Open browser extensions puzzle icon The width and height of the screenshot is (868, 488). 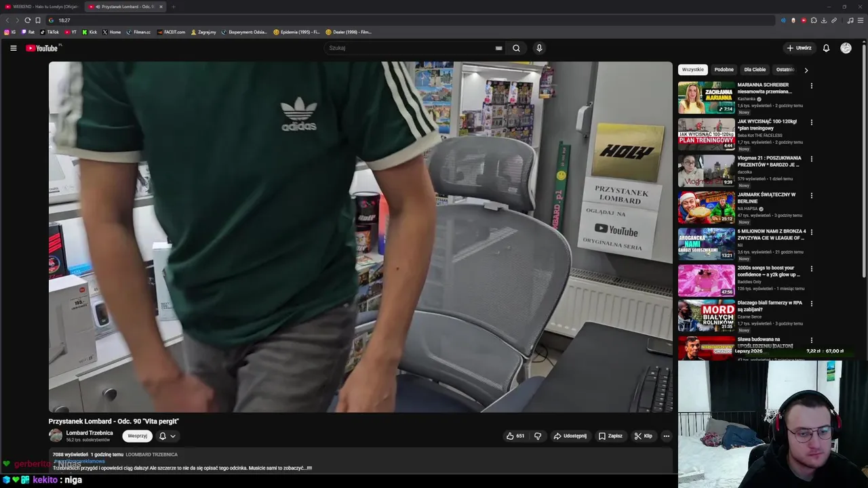(x=814, y=20)
